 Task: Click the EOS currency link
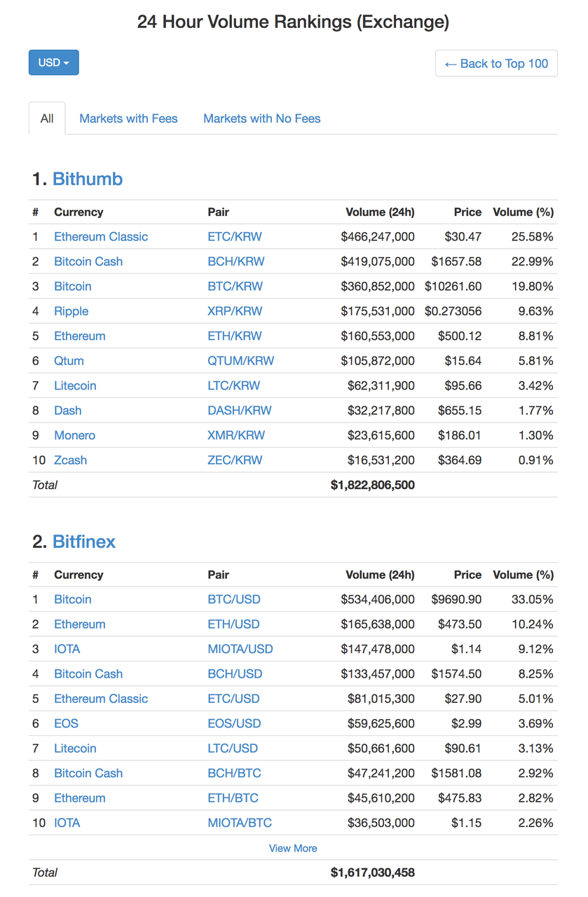click(66, 723)
